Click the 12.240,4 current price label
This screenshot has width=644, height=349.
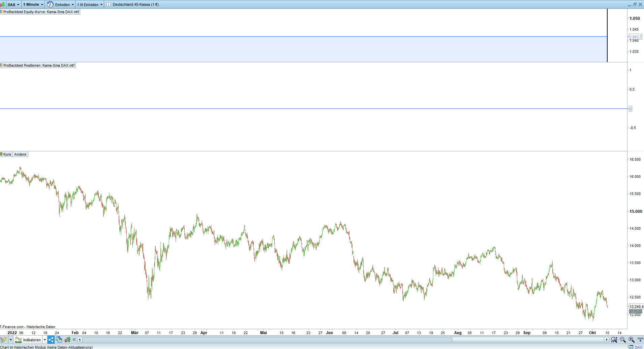(636, 307)
